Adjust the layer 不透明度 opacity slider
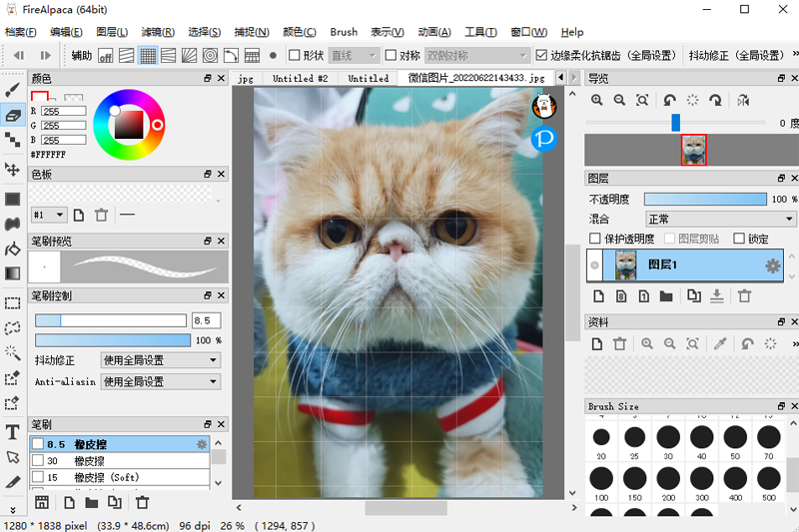799x532 pixels. 704,199
